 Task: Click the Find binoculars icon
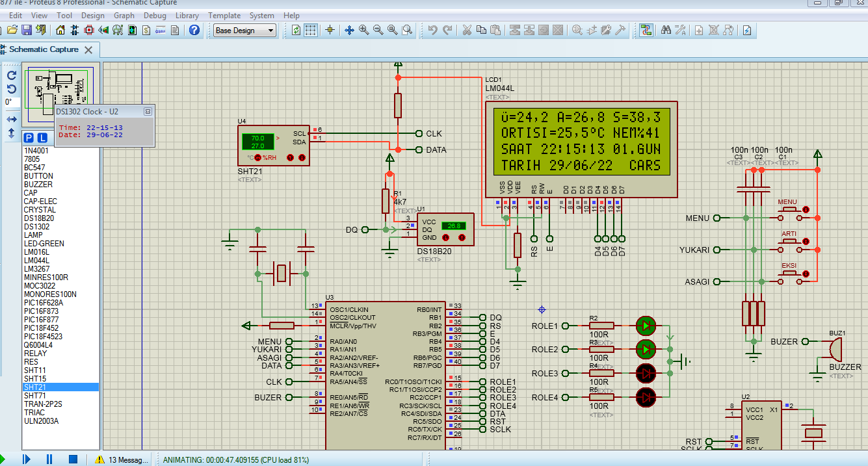pos(666,30)
